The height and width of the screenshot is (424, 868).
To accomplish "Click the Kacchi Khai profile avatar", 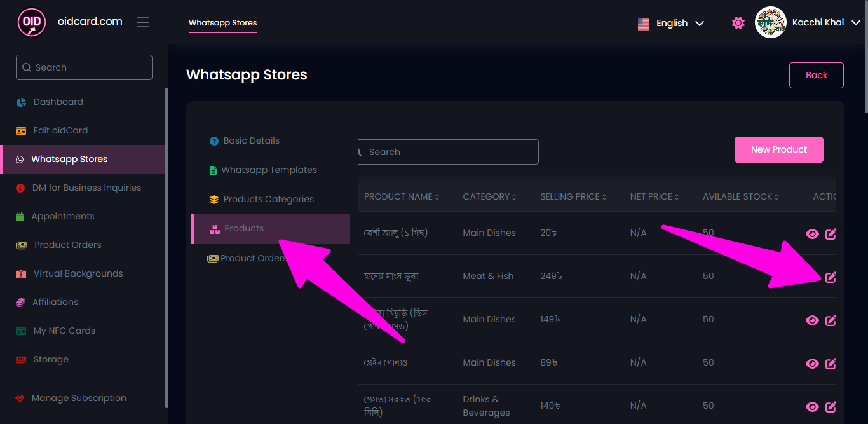I will 770,23.
